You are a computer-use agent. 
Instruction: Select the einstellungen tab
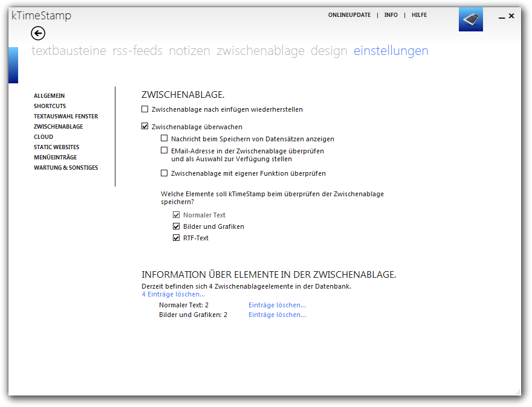(x=391, y=51)
